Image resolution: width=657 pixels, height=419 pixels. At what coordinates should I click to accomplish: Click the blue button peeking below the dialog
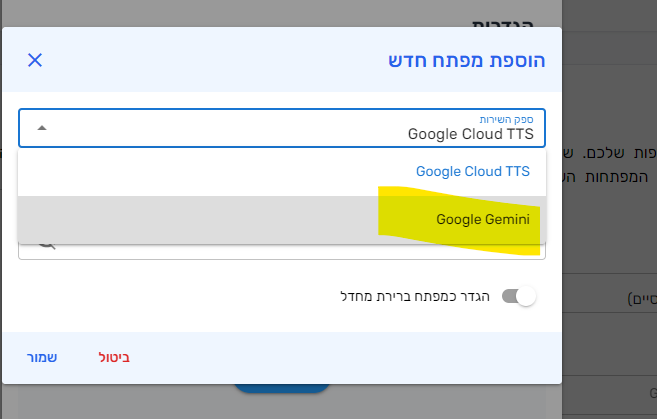click(282, 388)
